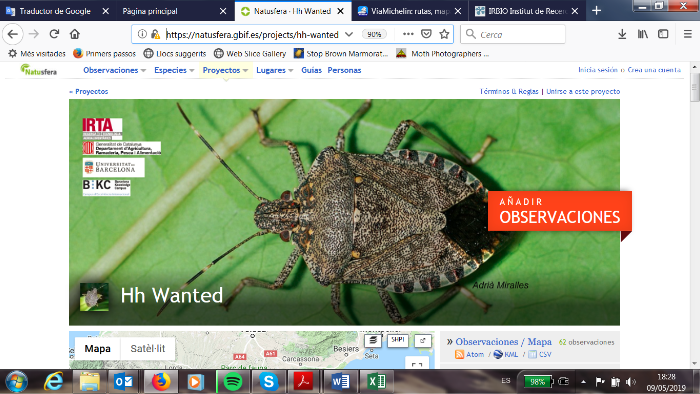Click the SHP export map button
700x394 pixels.
pos(397,340)
